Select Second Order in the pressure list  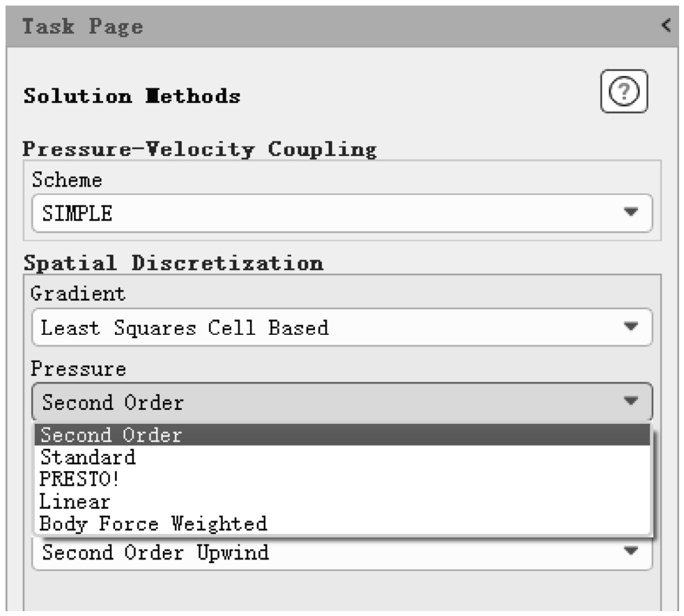click(x=111, y=435)
